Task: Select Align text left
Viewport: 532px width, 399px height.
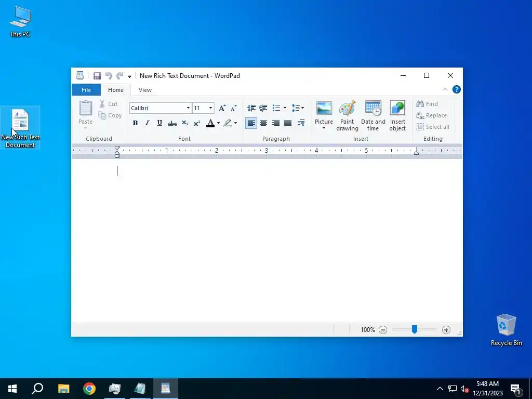Action: (251, 123)
